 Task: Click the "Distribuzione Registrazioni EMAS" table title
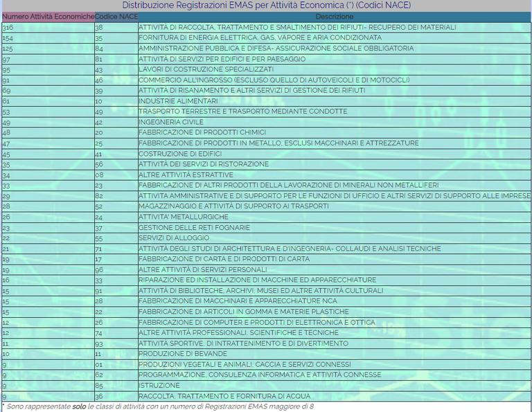[x=266, y=6]
